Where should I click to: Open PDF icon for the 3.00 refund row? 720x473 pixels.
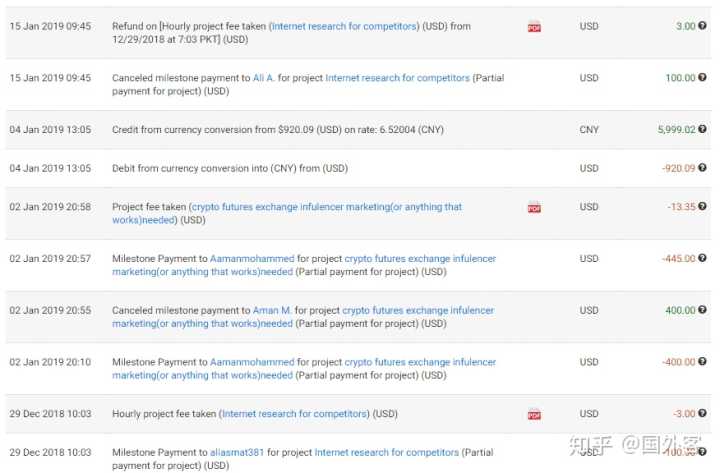(x=534, y=26)
